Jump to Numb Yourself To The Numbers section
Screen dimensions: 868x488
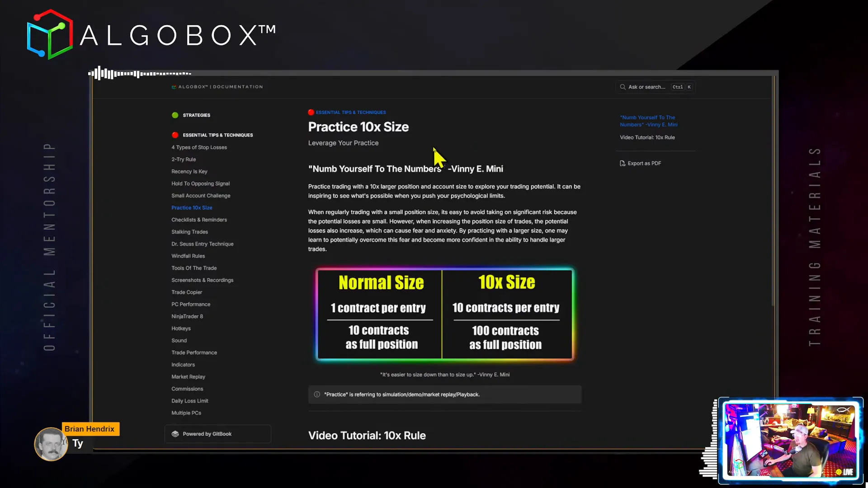click(648, 121)
